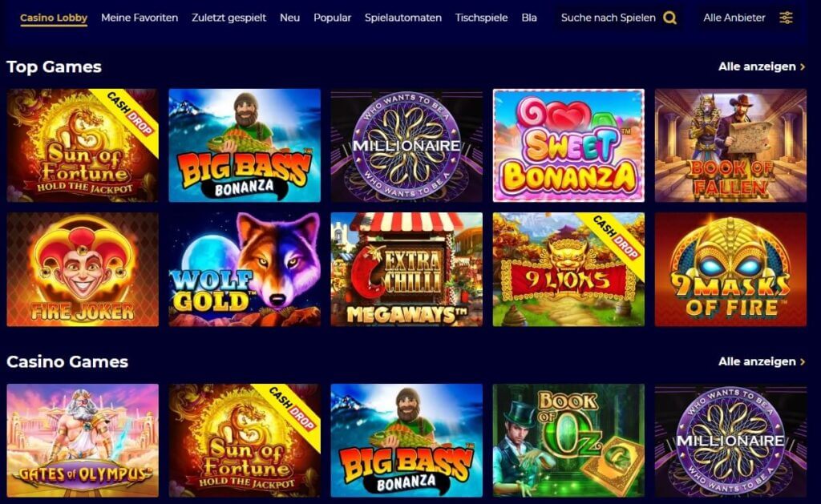Show all Top Games via Alle anzeigen
The width and height of the screenshot is (821, 504).
(x=762, y=67)
